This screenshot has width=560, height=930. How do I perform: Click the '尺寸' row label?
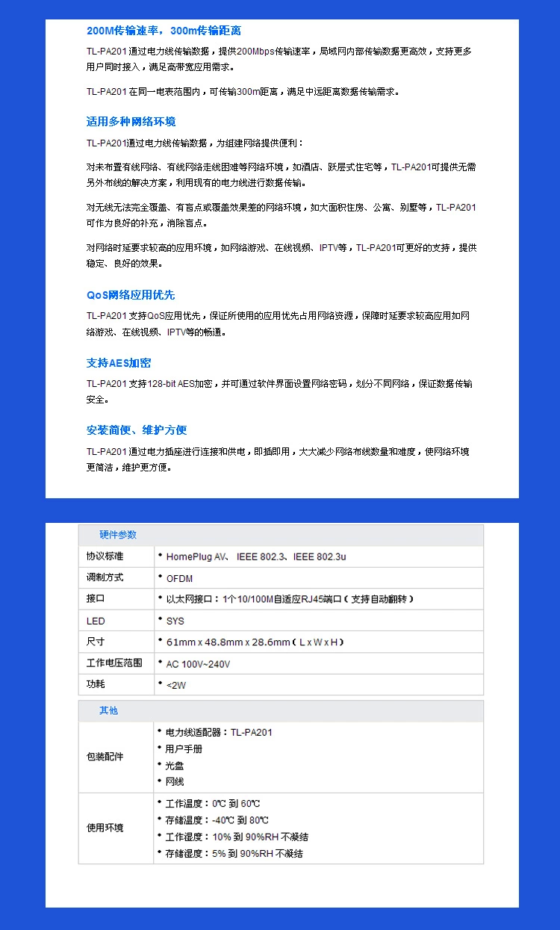96,642
